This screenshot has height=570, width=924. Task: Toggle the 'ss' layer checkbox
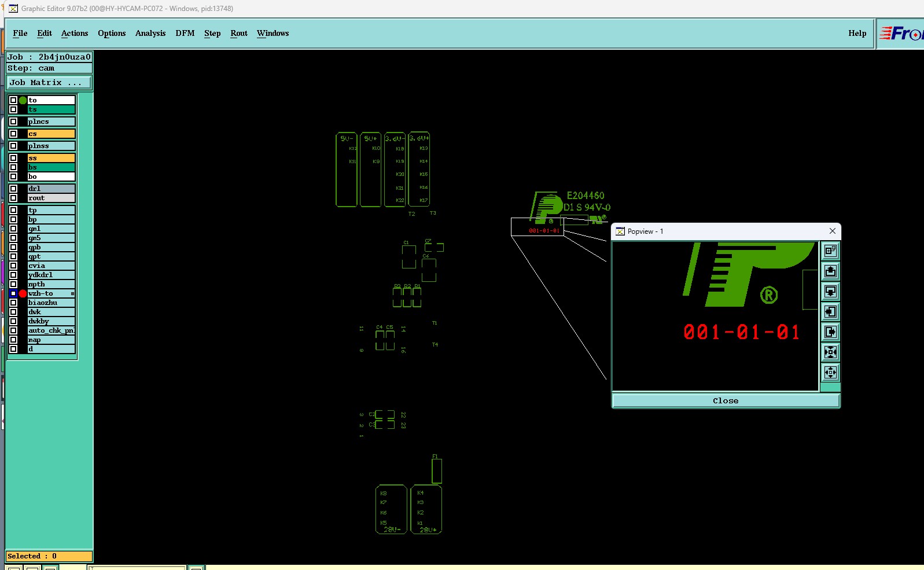pos(13,158)
